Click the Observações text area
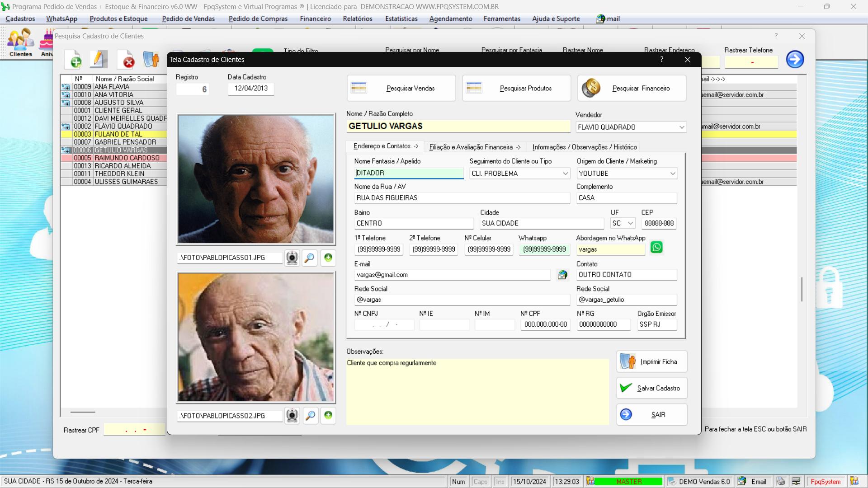 click(x=477, y=391)
